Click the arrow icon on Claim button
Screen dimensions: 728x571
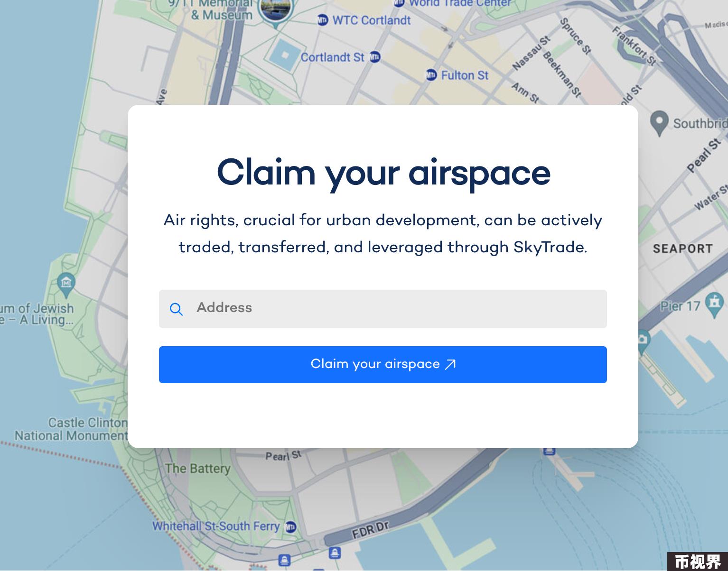pos(450,364)
